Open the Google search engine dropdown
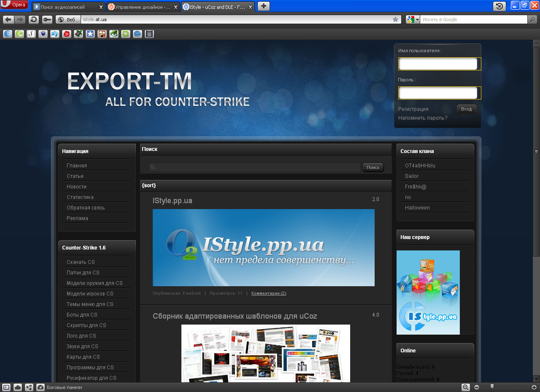The height and width of the screenshot is (392, 540). (413, 19)
